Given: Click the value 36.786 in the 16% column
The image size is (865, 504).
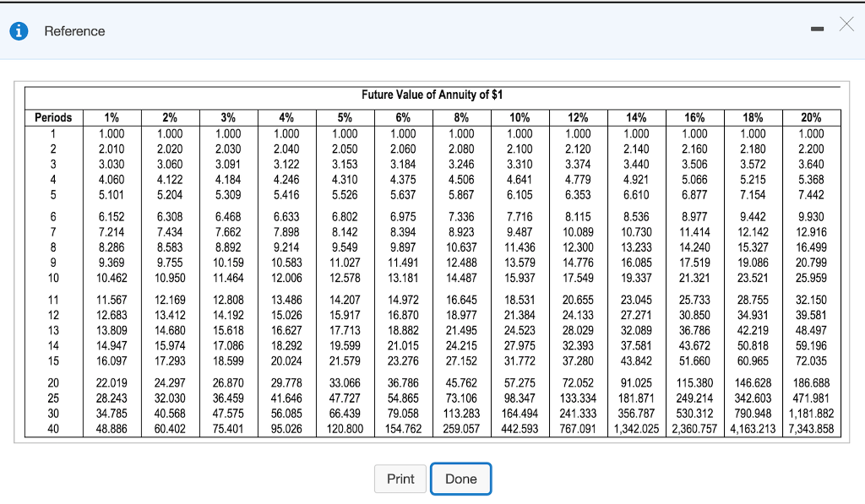Looking at the screenshot, I should click(694, 330).
